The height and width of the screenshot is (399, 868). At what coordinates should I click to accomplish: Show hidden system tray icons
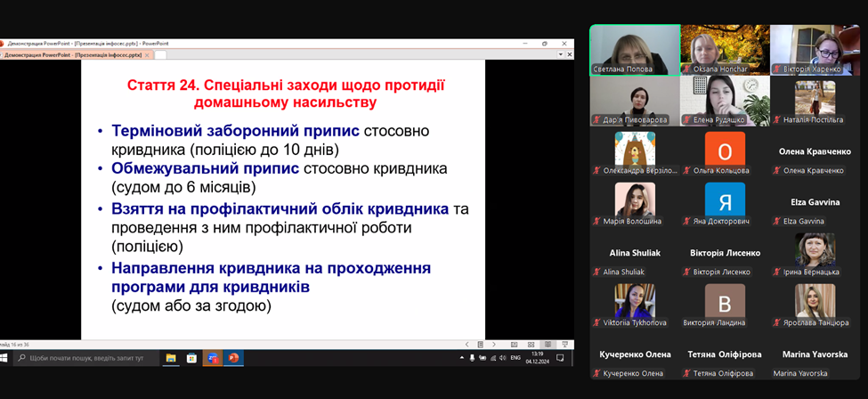tap(460, 358)
